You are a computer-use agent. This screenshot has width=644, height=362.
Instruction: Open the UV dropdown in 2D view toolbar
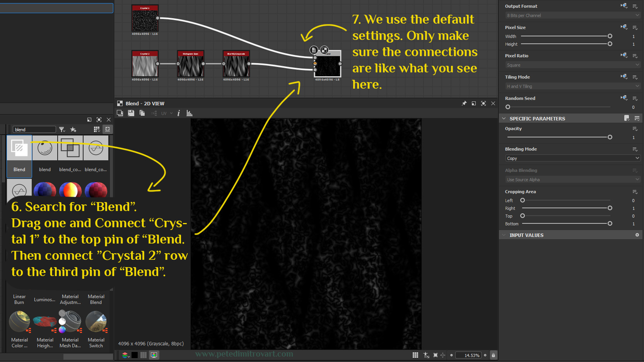[167, 113]
